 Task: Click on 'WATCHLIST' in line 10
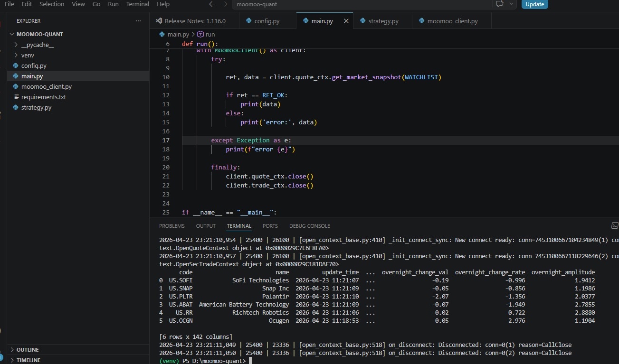click(x=421, y=77)
